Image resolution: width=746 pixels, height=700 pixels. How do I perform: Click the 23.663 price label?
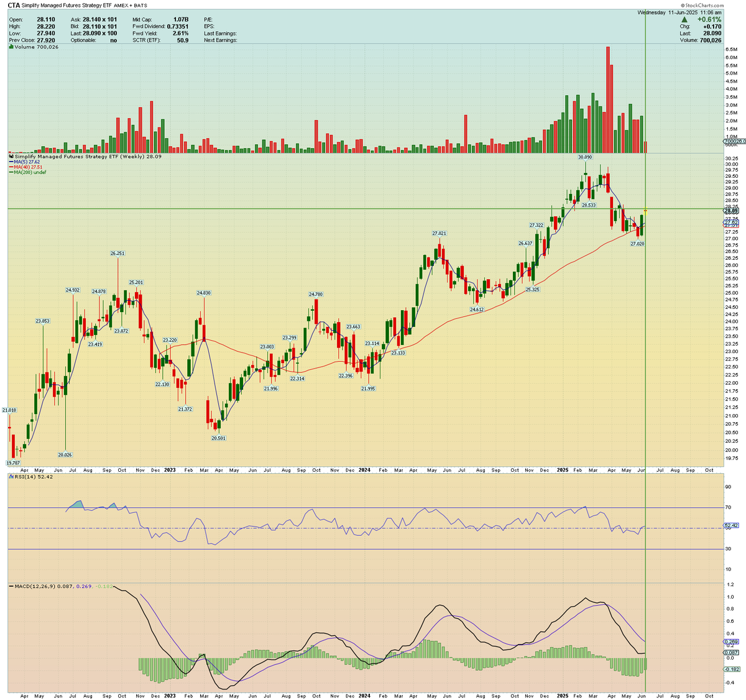click(x=353, y=326)
